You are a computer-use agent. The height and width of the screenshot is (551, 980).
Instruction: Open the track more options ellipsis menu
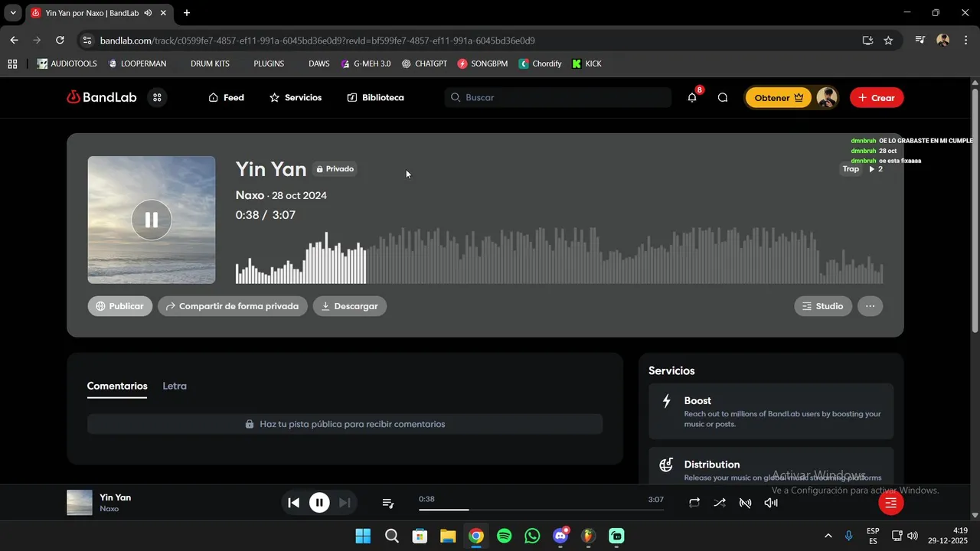pyautogui.click(x=870, y=306)
